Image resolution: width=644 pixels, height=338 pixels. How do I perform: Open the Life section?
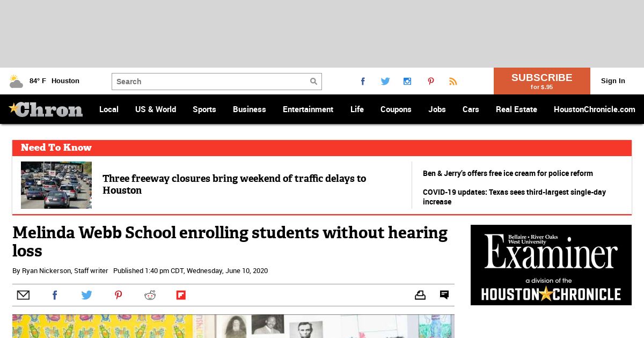click(357, 109)
